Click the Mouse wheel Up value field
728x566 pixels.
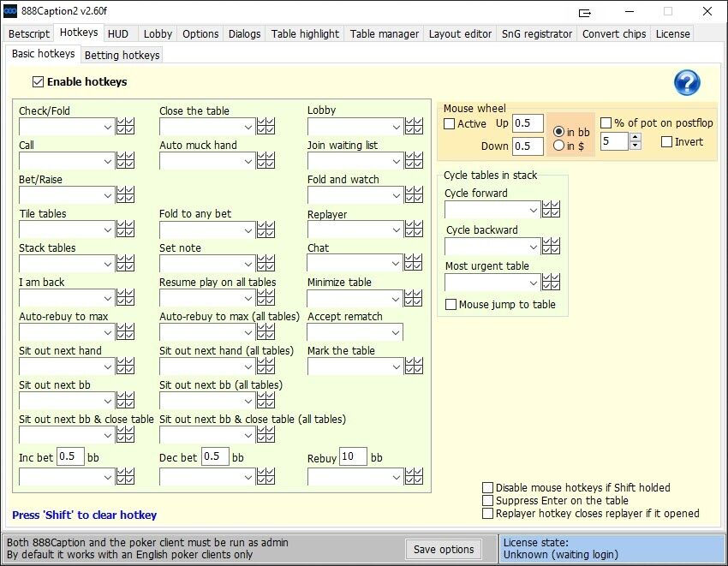point(528,123)
